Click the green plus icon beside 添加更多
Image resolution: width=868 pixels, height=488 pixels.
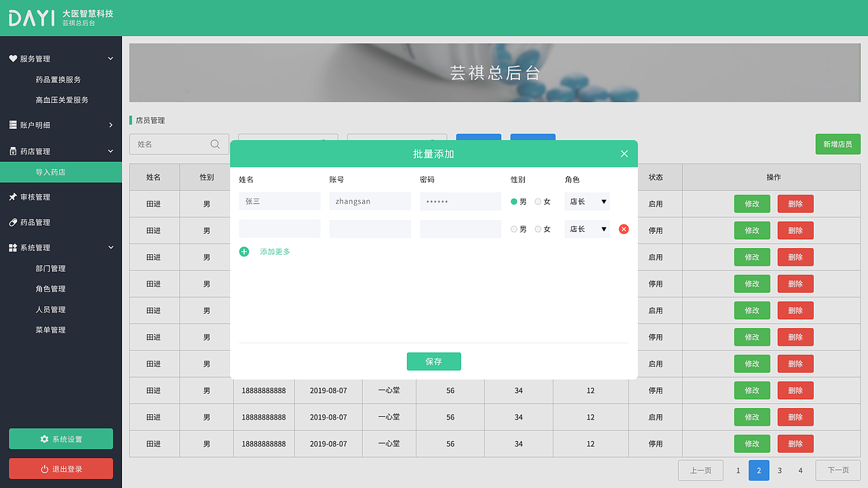coord(244,251)
